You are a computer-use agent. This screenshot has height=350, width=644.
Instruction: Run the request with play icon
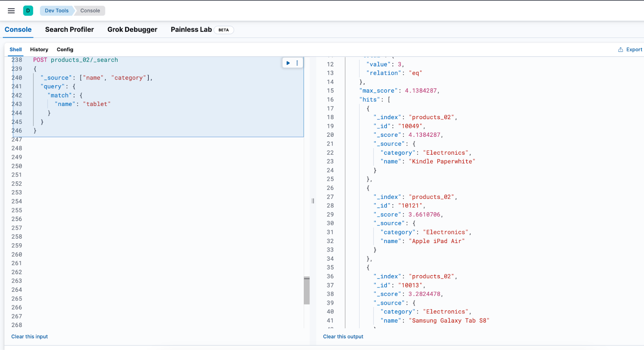point(288,63)
